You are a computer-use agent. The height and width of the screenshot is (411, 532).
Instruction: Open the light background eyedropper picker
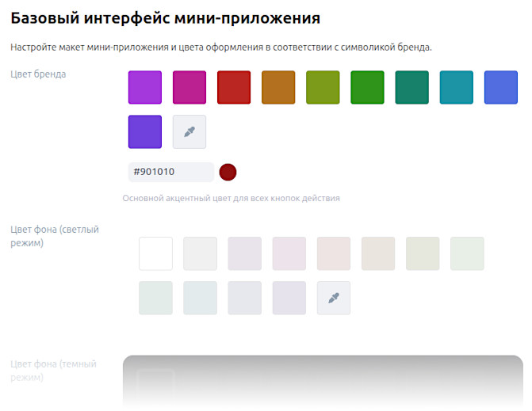point(334,298)
